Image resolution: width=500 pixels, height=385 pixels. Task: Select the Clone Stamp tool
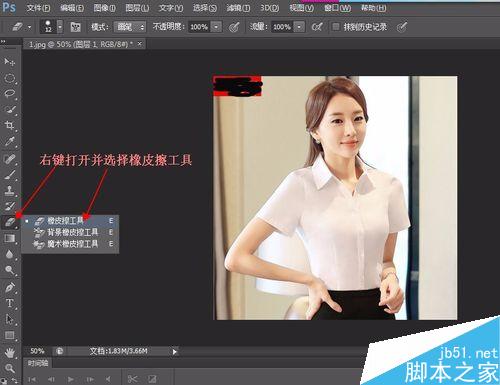[x=9, y=190]
